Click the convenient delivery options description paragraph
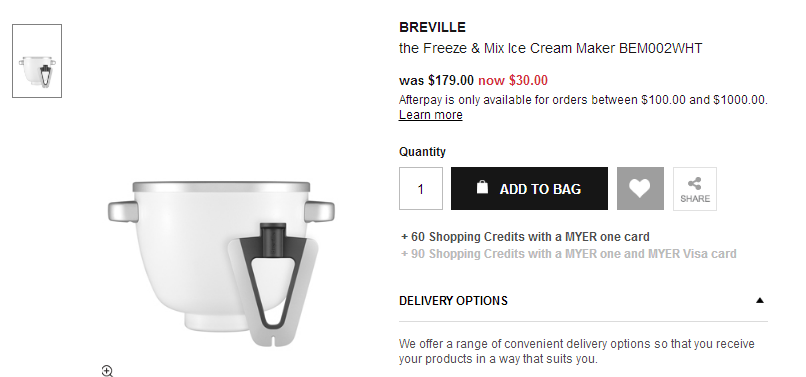 point(576,351)
